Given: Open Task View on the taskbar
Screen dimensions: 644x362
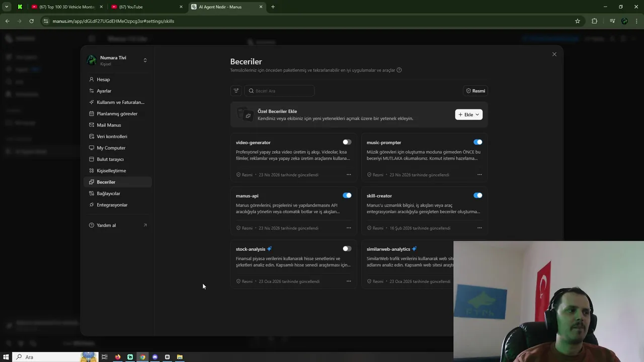Looking at the screenshot, I should pos(105,357).
